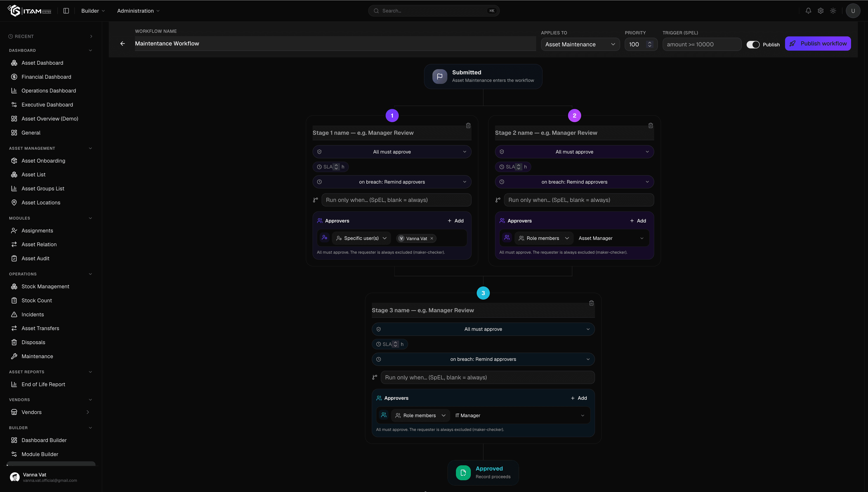868x492 pixels.
Task: Click stage number 3 badge
Action: pyautogui.click(x=483, y=293)
